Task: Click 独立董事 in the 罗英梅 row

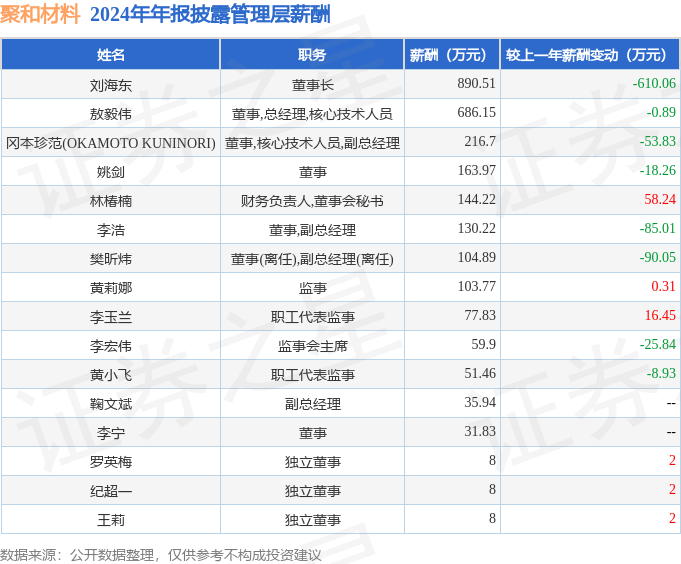Action: coord(312,462)
